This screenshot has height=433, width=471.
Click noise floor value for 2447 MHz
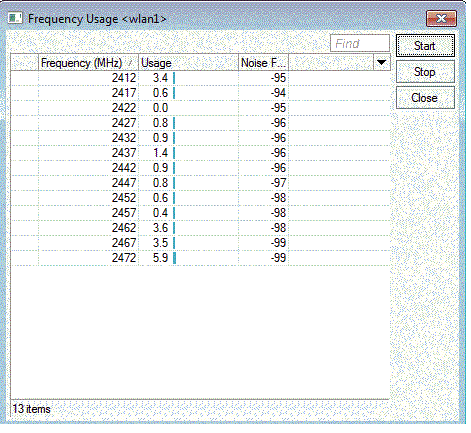[x=278, y=183]
